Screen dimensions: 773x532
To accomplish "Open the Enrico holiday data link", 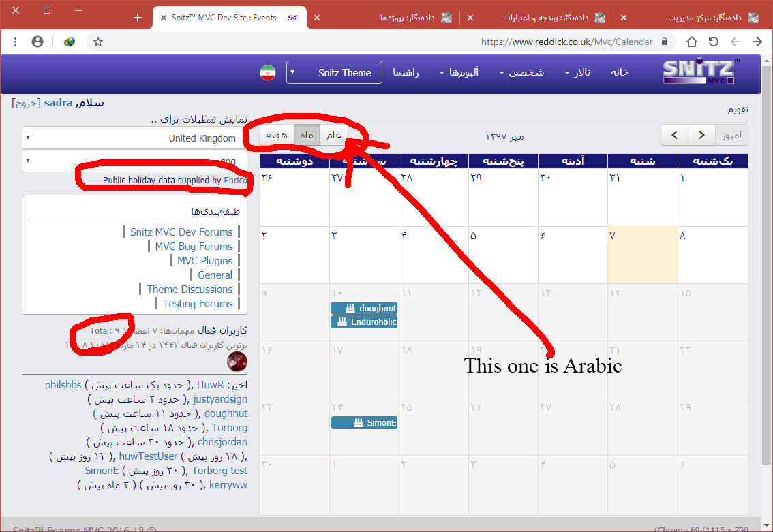I will tap(235, 181).
